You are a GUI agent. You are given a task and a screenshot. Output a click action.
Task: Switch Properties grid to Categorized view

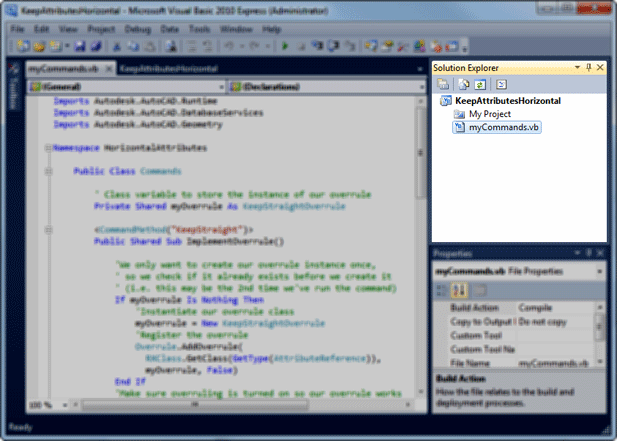click(x=443, y=290)
